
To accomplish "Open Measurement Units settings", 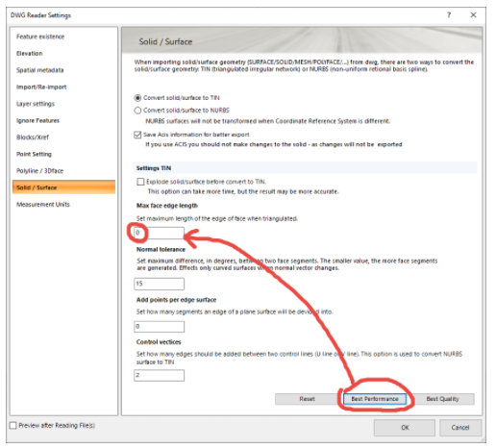I will (43, 204).
